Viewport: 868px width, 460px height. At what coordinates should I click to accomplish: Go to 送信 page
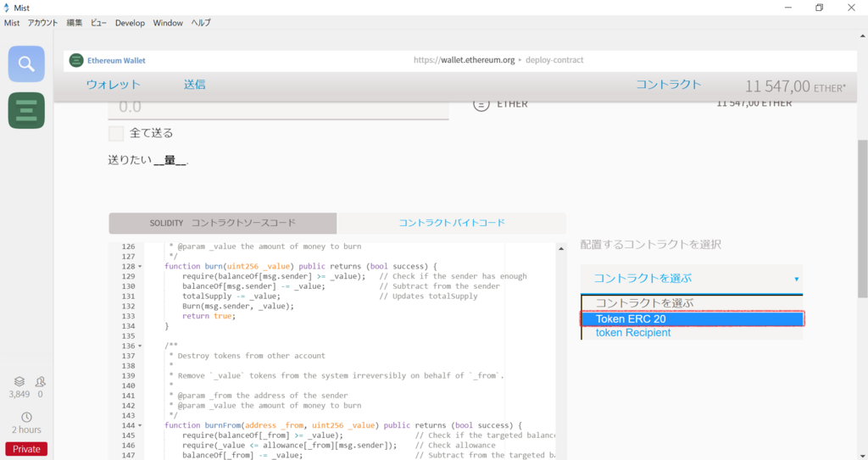pyautogui.click(x=195, y=85)
